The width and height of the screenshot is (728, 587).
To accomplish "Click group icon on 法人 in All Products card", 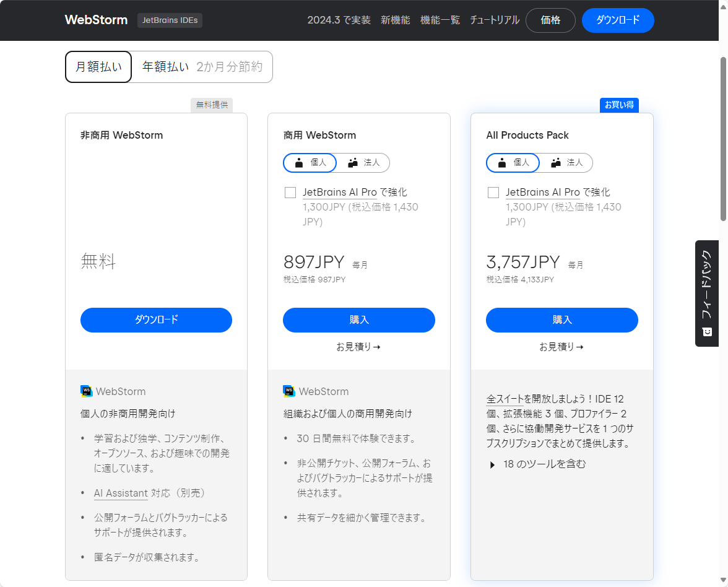I will coord(556,162).
